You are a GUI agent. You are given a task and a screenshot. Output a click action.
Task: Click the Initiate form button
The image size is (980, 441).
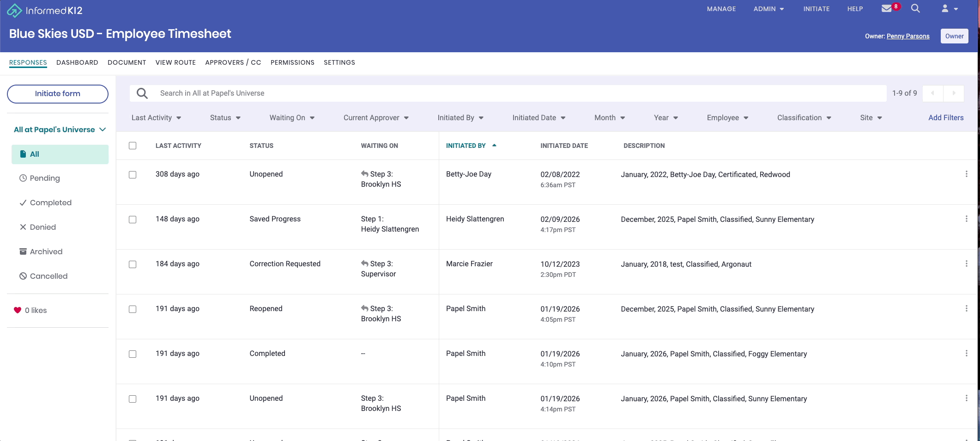(58, 94)
